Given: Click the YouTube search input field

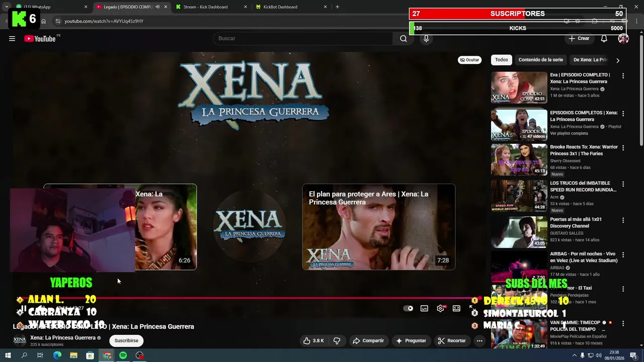Looking at the screenshot, I should (x=303, y=39).
